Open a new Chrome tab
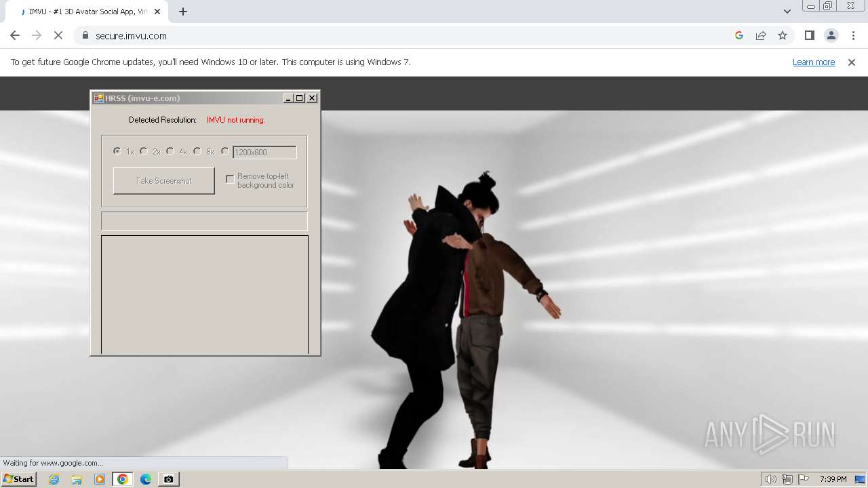 pos(183,12)
